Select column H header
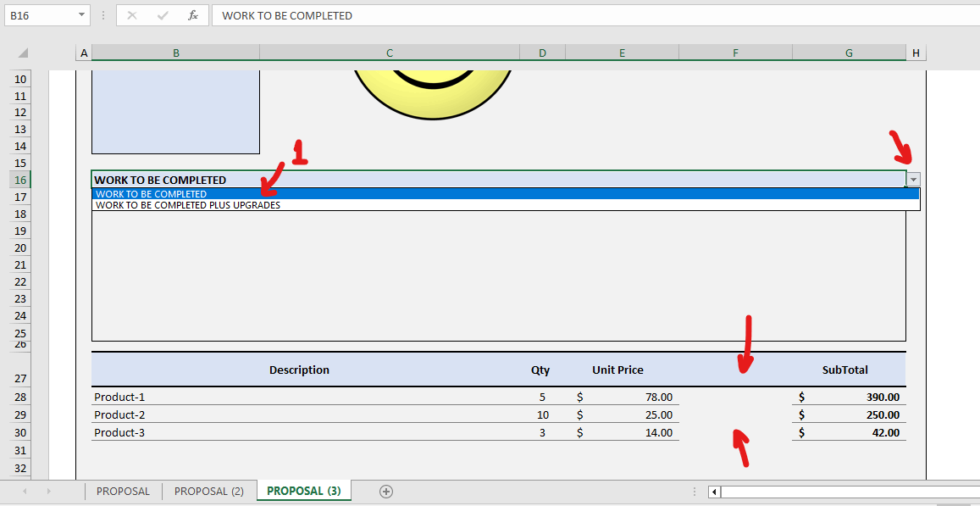Viewport: 980px width, 506px height. point(916,53)
